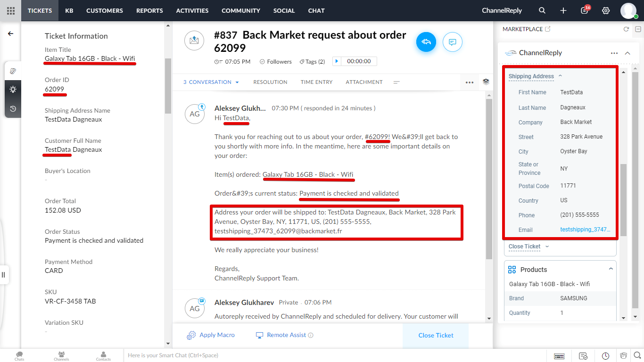Switch to the RESOLUTION tab

click(x=270, y=82)
